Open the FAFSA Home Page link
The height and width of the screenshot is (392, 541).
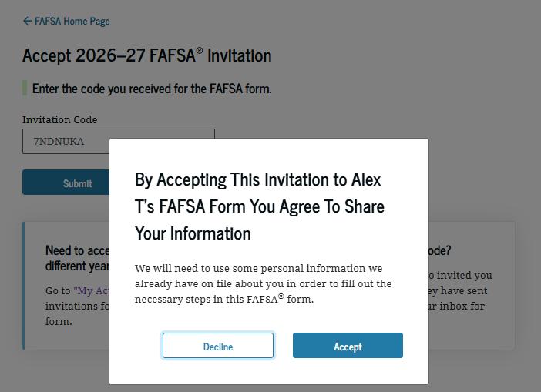click(72, 21)
